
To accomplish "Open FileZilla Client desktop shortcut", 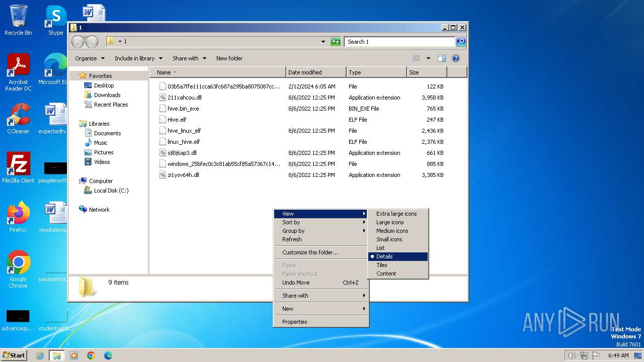I will point(18,168).
